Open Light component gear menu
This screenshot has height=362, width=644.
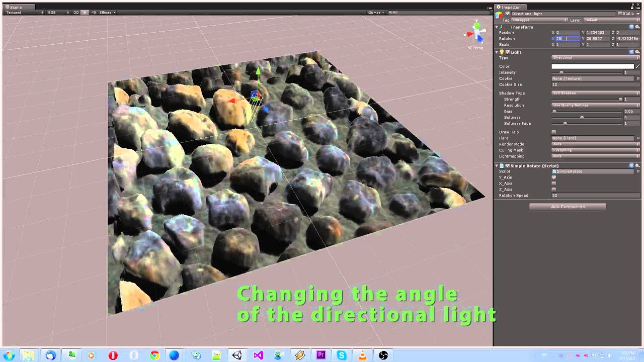637,52
